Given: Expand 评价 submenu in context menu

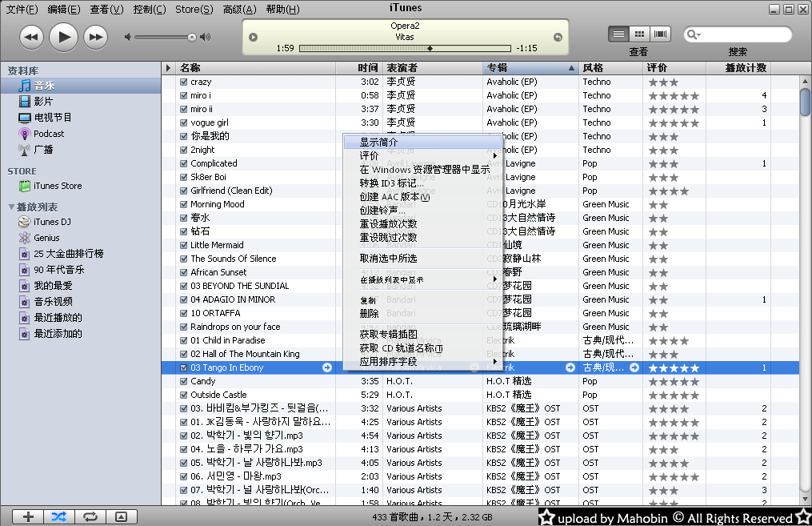Looking at the screenshot, I should [x=422, y=155].
